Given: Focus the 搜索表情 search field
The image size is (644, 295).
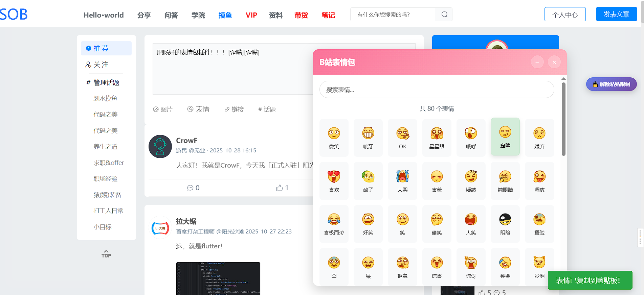Looking at the screenshot, I should tap(437, 90).
